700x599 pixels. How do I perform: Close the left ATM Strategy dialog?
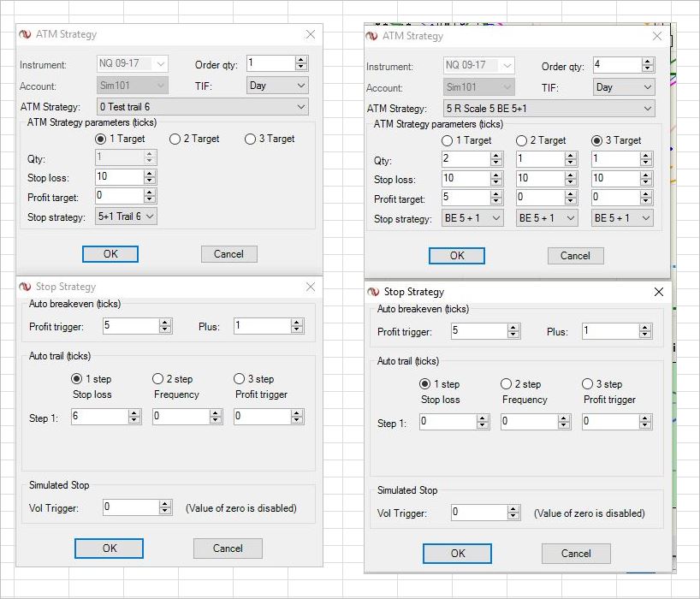coord(311,34)
